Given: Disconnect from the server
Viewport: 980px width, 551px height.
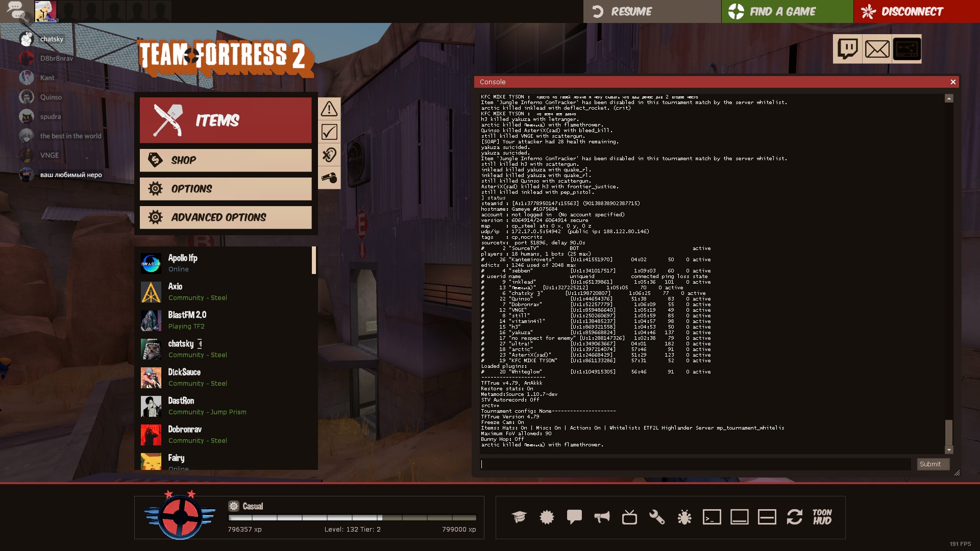Looking at the screenshot, I should click(917, 11).
